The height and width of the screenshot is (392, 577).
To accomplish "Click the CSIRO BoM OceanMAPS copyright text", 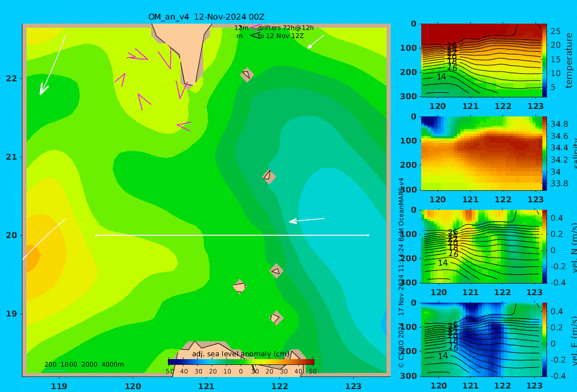I will pyautogui.click(x=402, y=273).
